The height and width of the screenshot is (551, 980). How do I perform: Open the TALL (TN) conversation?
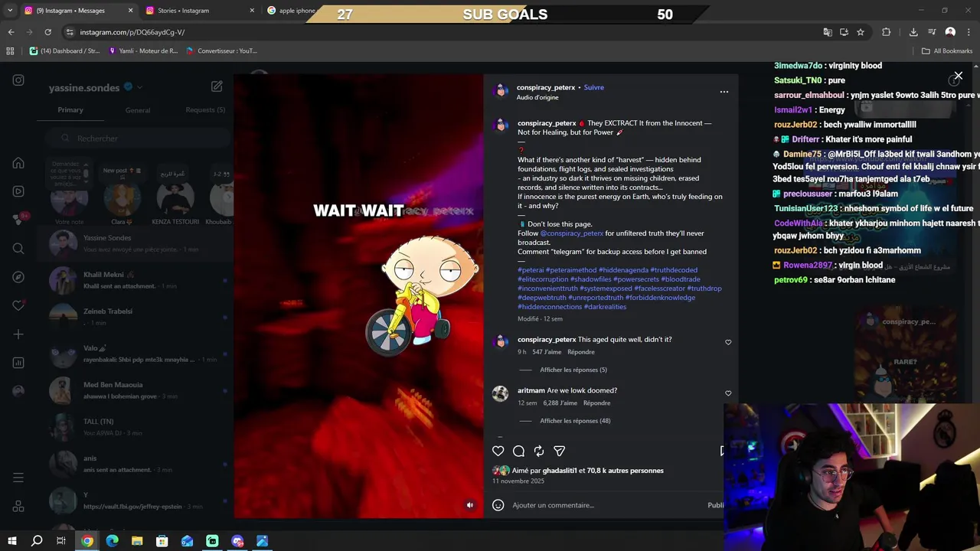coord(134,427)
